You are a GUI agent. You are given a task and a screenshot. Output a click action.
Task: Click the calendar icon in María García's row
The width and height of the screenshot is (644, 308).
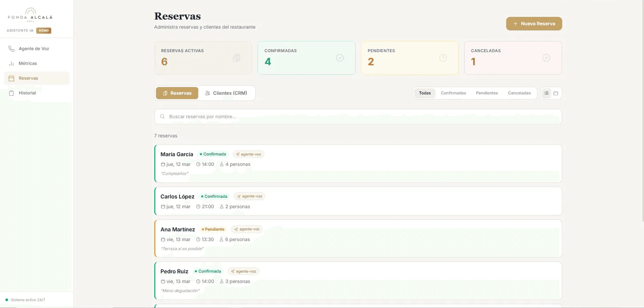pyautogui.click(x=163, y=165)
